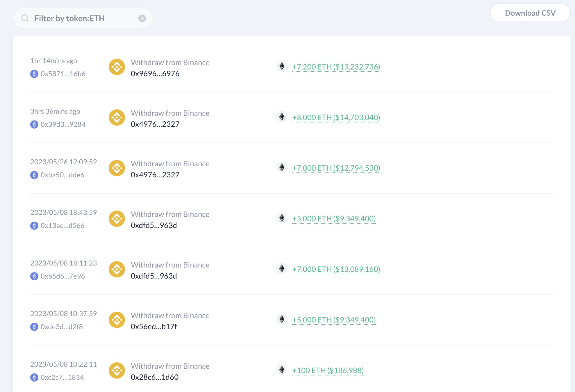Click Withdraw from Binance label above 0x28c6...1d60

[170, 366]
